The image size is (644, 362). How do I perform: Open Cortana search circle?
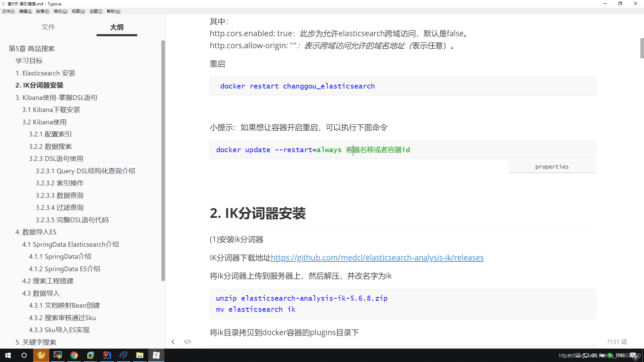(x=24, y=355)
